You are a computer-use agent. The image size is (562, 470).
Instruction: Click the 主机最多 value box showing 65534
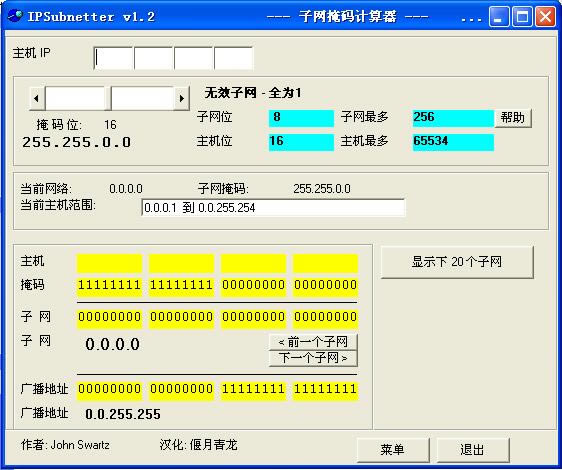pyautogui.click(x=453, y=142)
